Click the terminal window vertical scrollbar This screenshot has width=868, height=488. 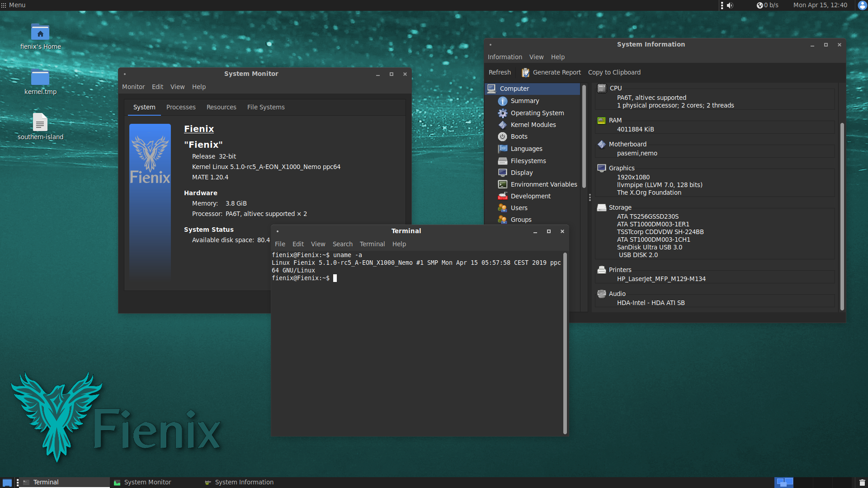(565, 343)
